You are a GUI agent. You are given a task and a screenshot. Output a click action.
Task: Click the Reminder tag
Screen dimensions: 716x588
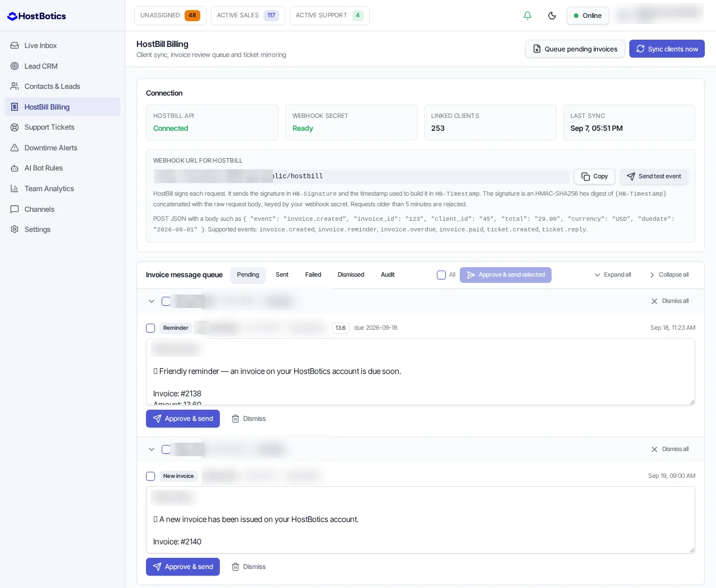pyautogui.click(x=176, y=328)
